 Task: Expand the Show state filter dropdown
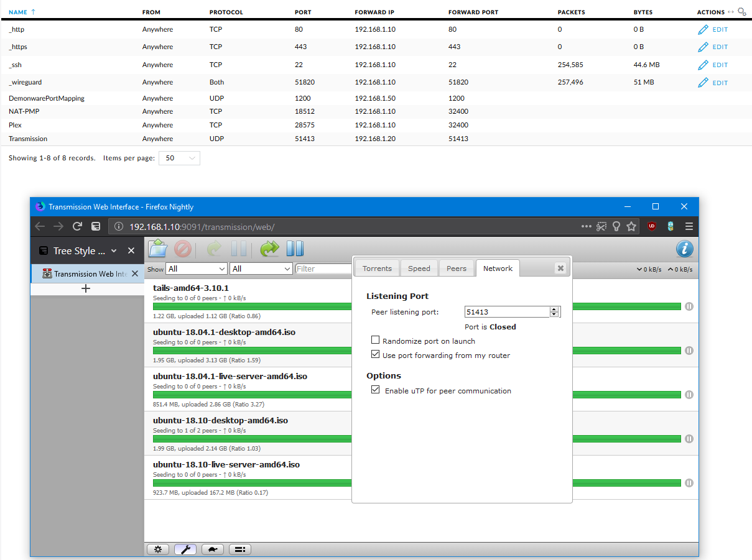pos(197,269)
